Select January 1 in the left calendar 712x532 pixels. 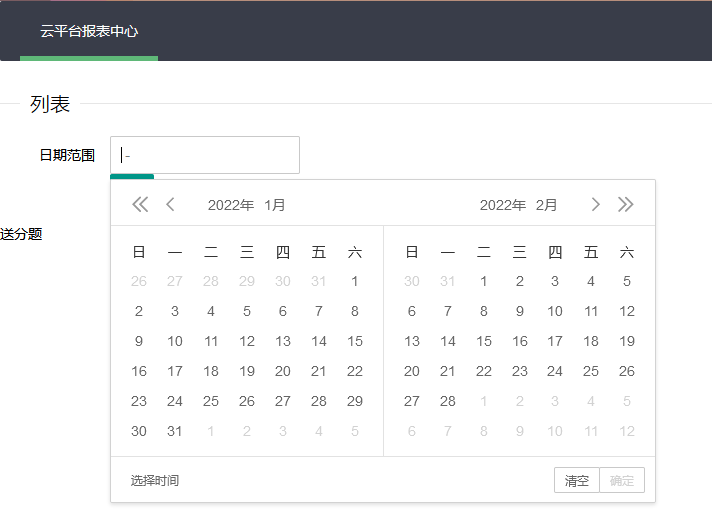(x=355, y=281)
